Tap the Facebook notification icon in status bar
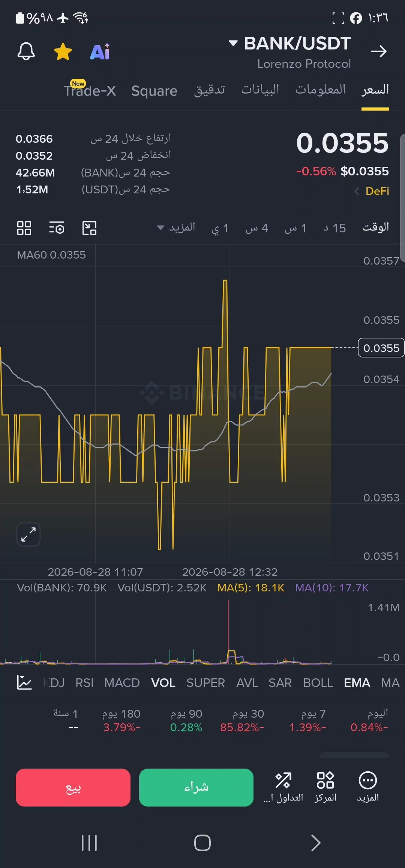Viewport: 405px width, 868px height. click(356, 18)
